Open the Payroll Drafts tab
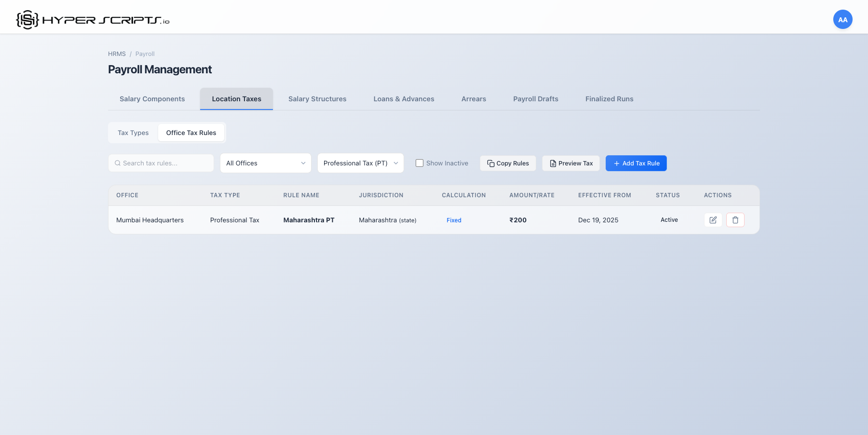The image size is (868, 435). [535, 99]
